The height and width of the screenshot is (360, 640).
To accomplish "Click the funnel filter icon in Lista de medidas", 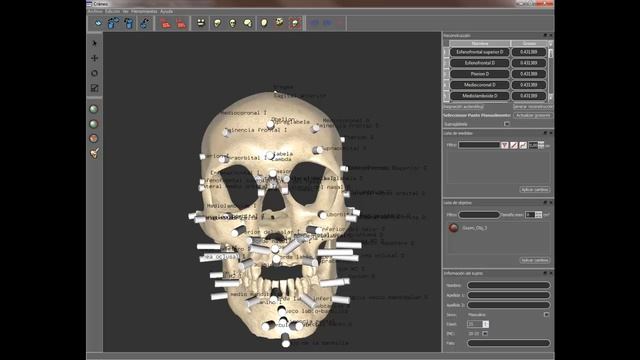I will 504,145.
